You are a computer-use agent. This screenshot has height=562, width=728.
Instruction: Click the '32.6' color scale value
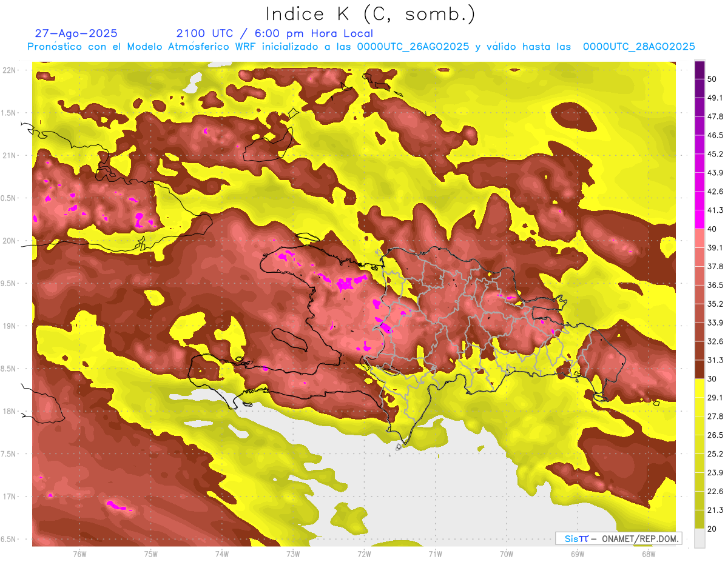(715, 341)
